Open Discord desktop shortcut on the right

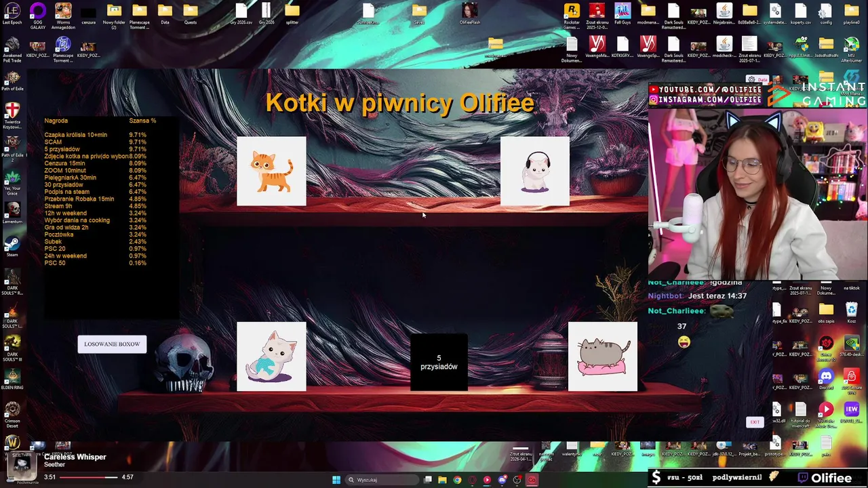(x=826, y=378)
